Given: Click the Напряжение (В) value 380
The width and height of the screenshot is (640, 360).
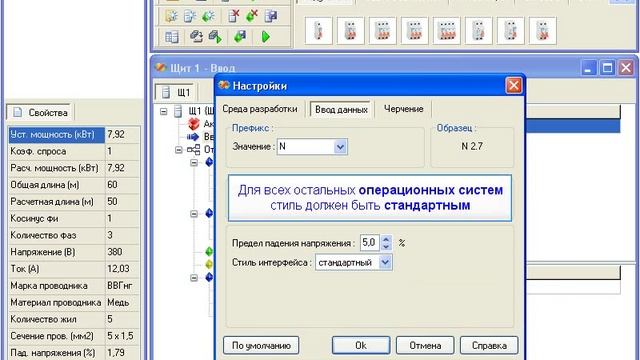Looking at the screenshot, I should tap(115, 252).
